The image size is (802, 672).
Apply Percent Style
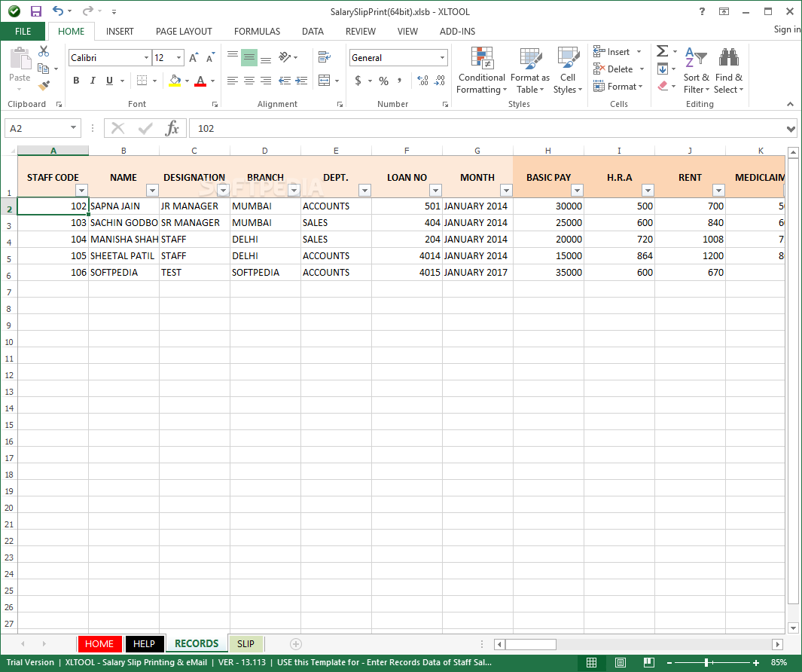[x=383, y=81]
